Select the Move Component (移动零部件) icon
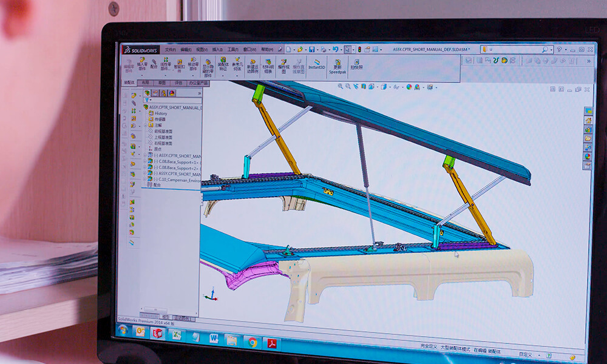 (x=193, y=60)
